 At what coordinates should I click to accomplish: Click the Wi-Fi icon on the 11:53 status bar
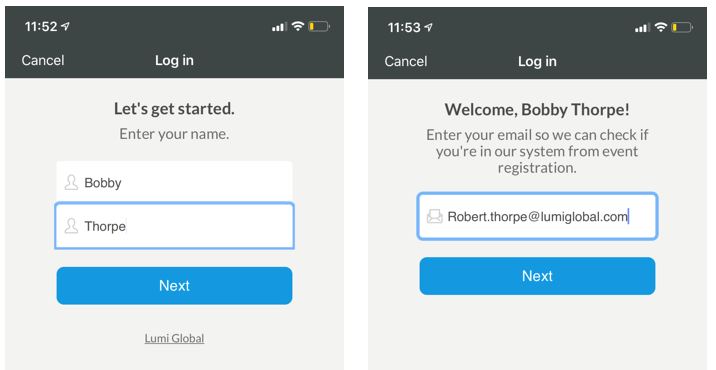tap(661, 27)
